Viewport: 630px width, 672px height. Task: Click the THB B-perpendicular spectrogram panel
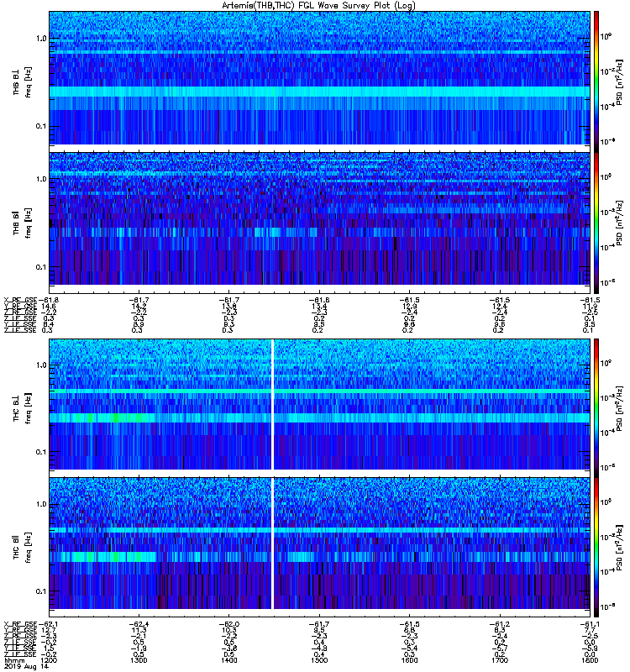pyautogui.click(x=319, y=79)
